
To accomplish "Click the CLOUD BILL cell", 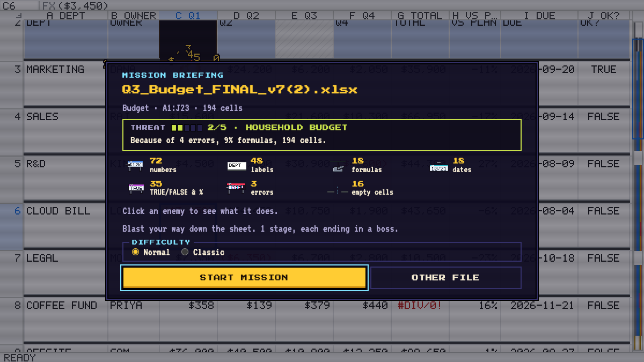I will click(65, 226).
